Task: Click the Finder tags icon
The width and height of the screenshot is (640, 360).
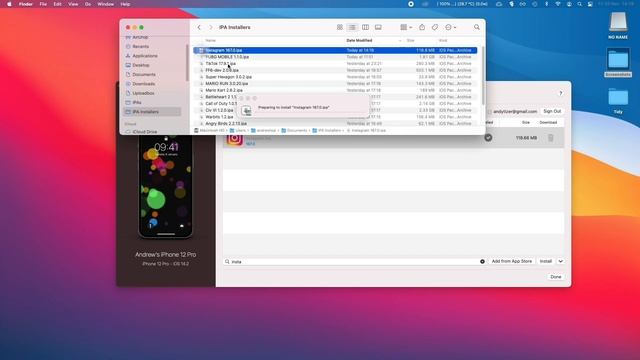Action: (435, 27)
